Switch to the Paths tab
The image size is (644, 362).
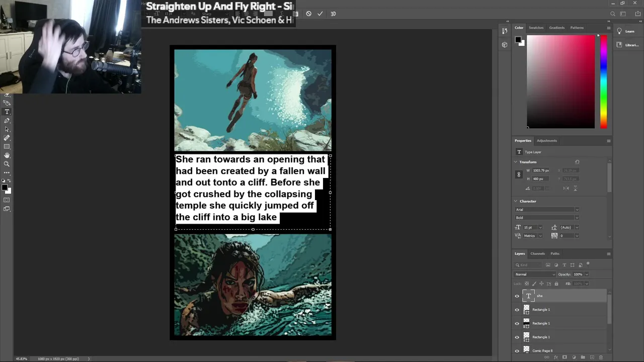(x=555, y=253)
